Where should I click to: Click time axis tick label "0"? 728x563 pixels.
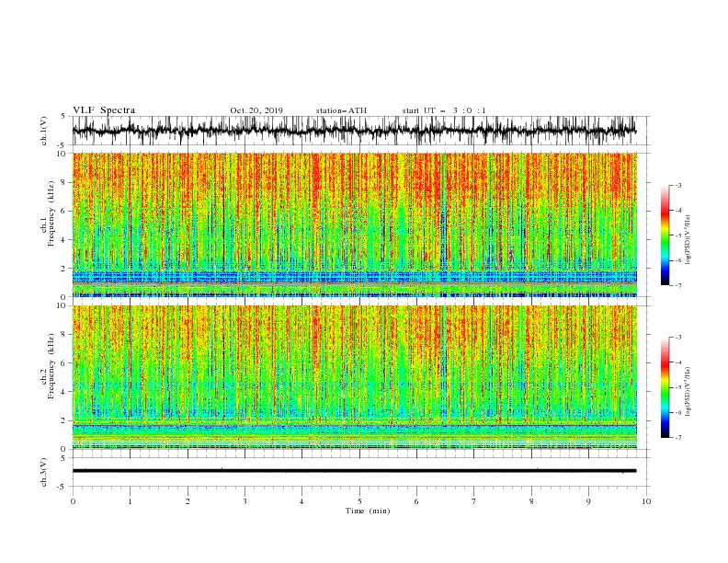(x=73, y=501)
